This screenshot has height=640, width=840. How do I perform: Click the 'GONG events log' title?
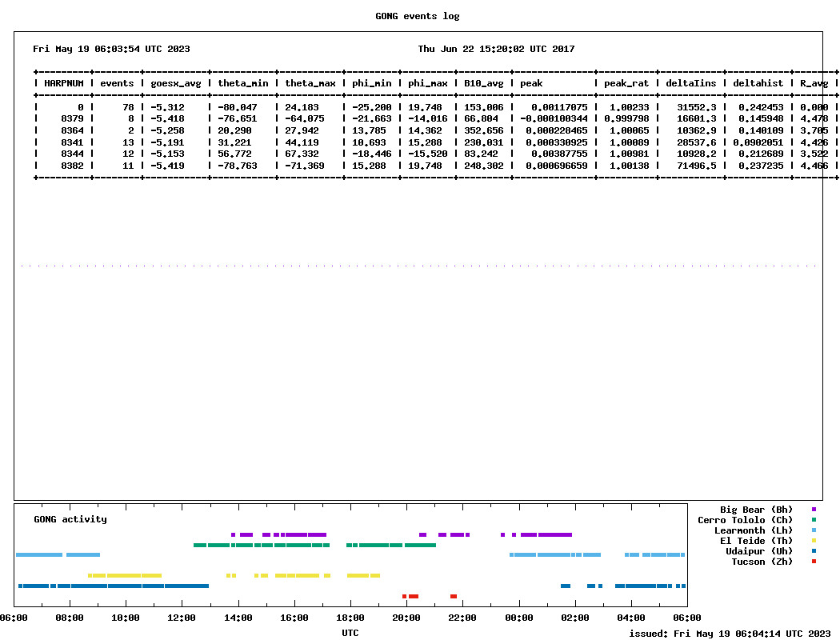tap(418, 16)
